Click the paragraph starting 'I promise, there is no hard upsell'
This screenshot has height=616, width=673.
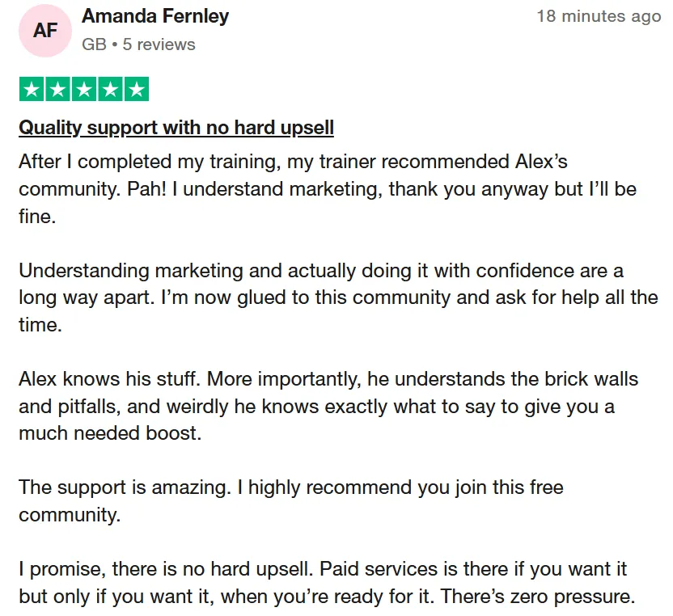(327, 583)
